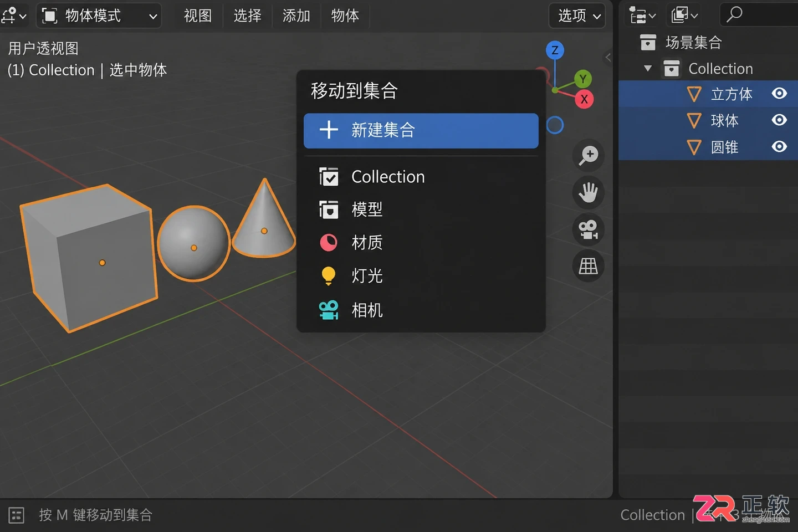This screenshot has height=532, width=798.
Task: Click the (1) Collection | 选中物体 label
Action: click(x=87, y=70)
